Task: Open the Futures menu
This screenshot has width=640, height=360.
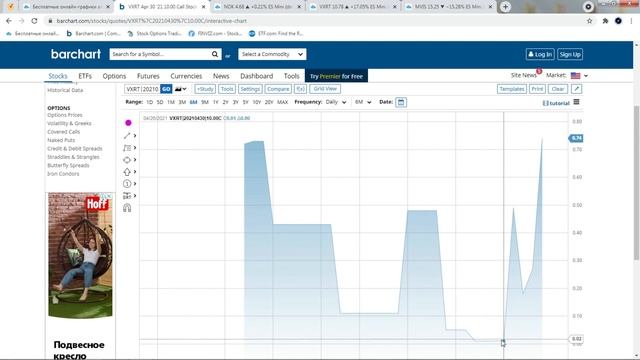Action: coord(148,76)
